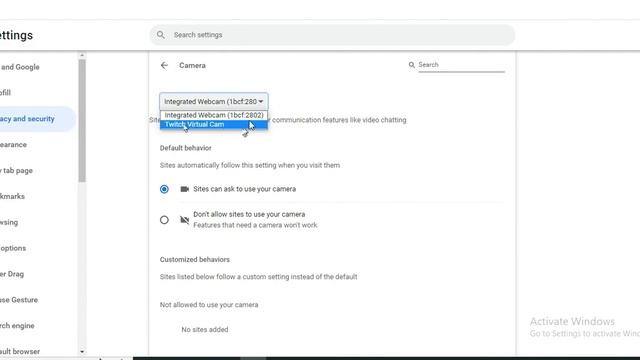
Task: Open the Mouse Gesture sidebar item
Action: tap(19, 300)
